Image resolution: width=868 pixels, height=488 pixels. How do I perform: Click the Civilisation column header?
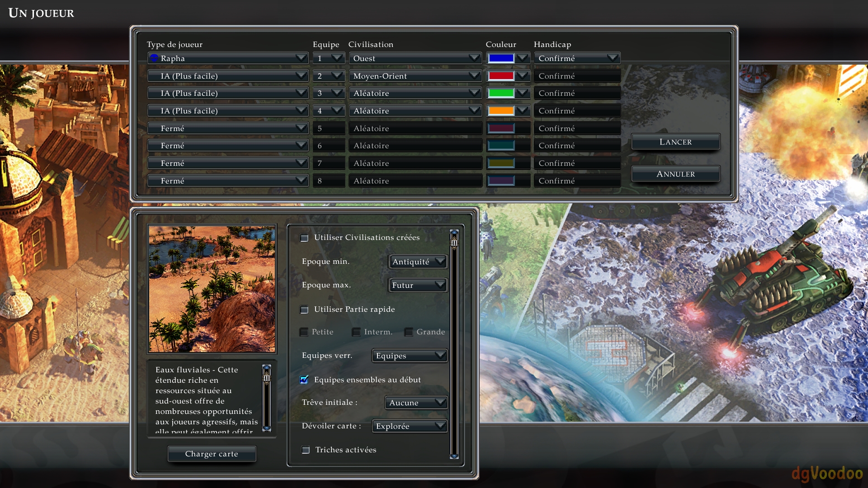[371, 44]
